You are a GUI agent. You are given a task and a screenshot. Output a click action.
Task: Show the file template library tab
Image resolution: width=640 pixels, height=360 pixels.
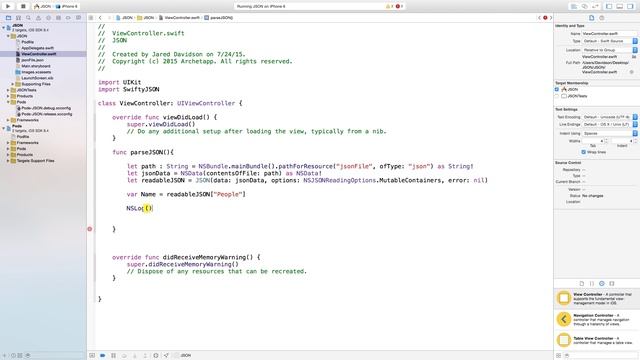click(x=582, y=284)
